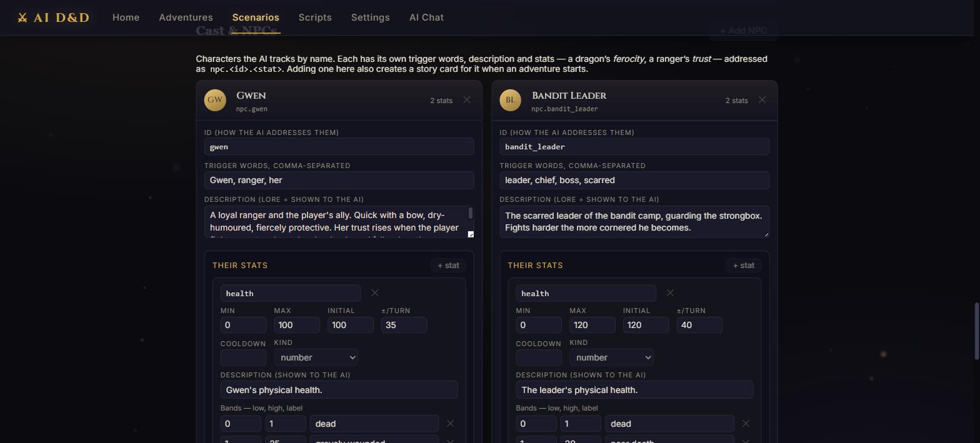Open Gwen's health Kind dropdown

tap(316, 357)
